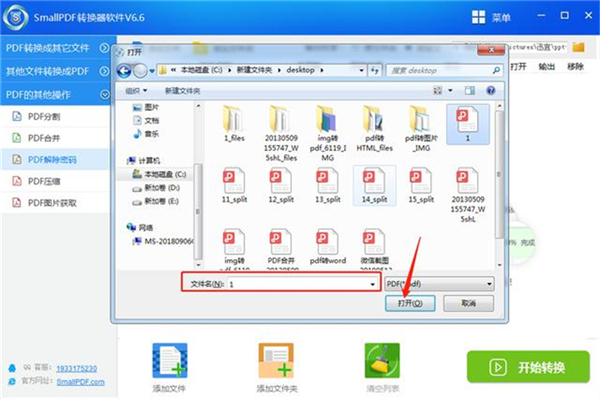The width and height of the screenshot is (600, 399).
Task: Click the 添加文件 add-file icon
Action: click(170, 360)
